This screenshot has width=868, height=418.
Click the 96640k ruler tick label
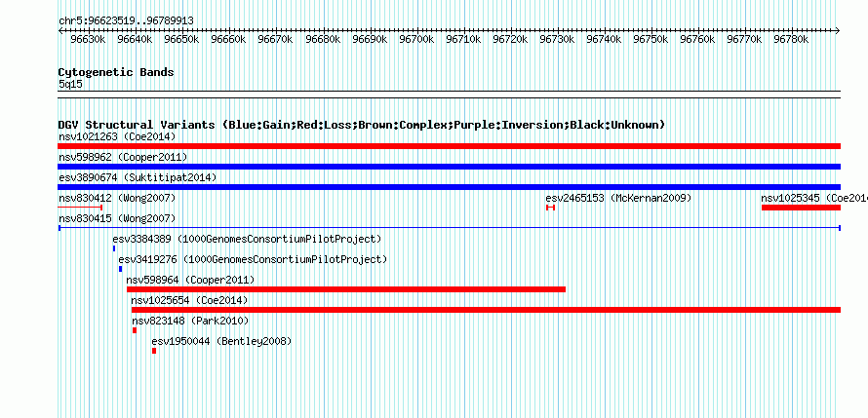point(135,39)
